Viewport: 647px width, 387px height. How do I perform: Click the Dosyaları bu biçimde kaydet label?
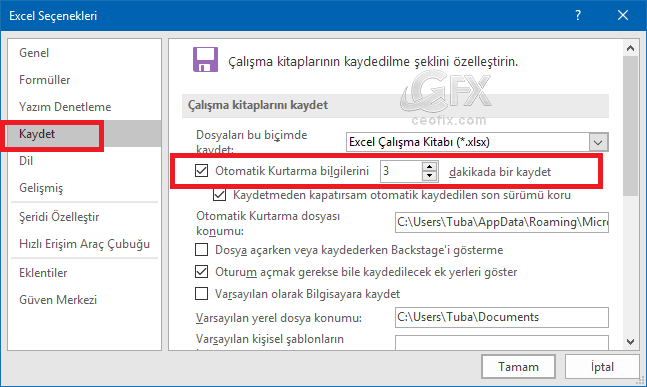(252, 142)
